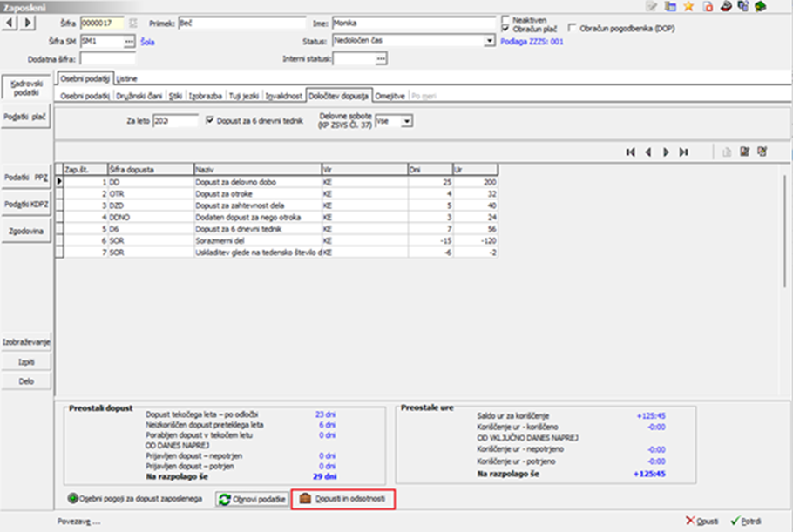Go to next record in grid navigator
This screenshot has height=532, width=793.
click(666, 152)
